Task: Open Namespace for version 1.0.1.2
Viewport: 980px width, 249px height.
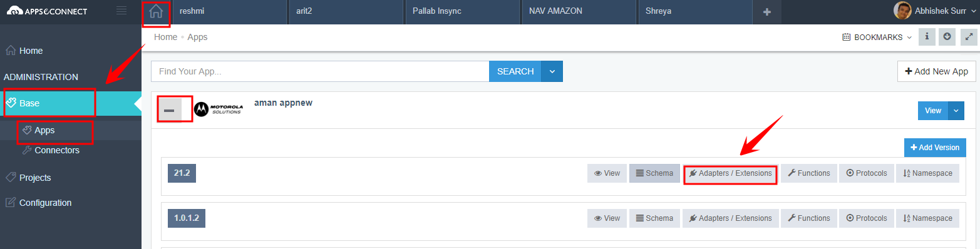Action: pos(928,218)
